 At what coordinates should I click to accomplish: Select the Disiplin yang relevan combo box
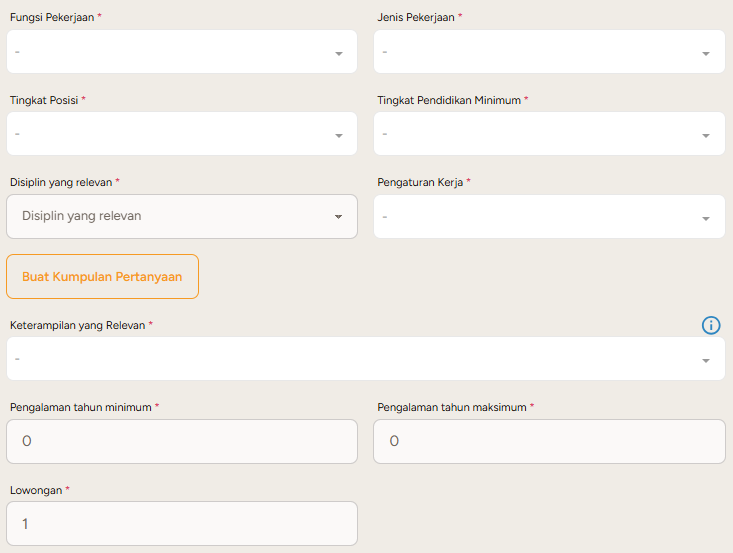click(170, 216)
